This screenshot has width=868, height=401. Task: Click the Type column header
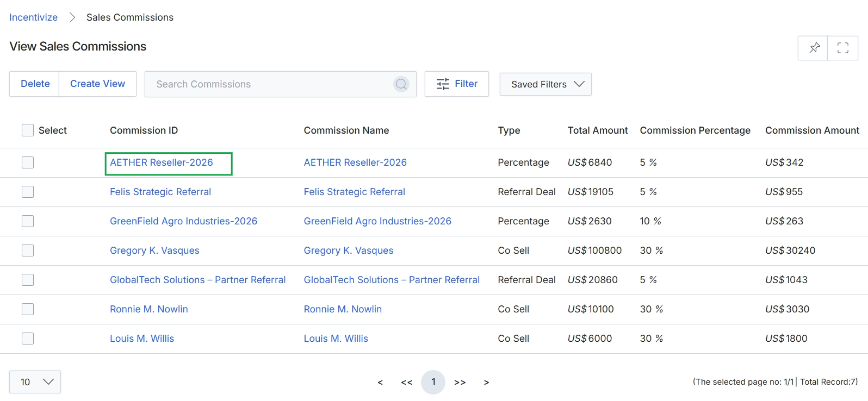pyautogui.click(x=509, y=130)
